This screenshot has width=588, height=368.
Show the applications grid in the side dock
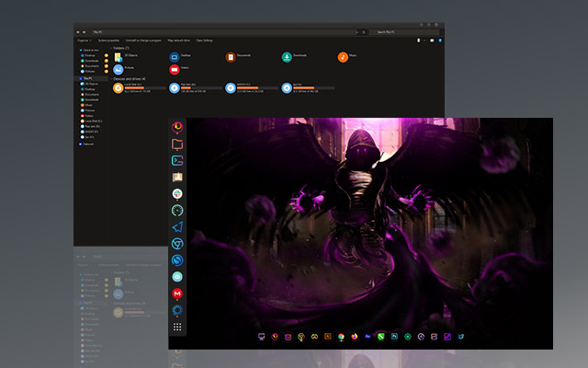coord(177,327)
